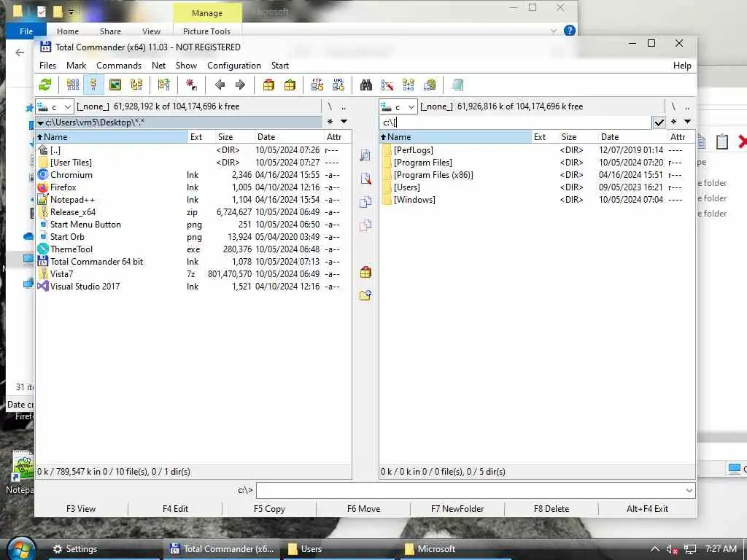
Task: Click the View icon in middle button bar
Action: click(x=365, y=155)
